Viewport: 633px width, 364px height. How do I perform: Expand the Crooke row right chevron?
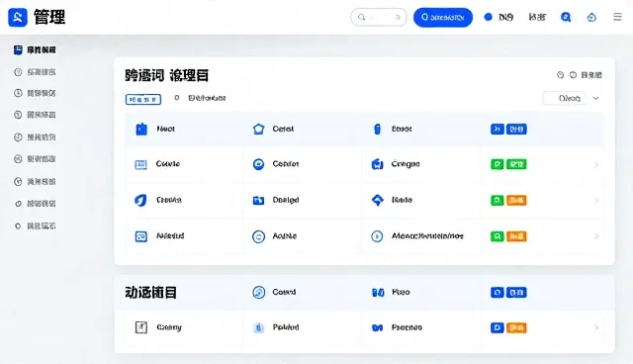(x=596, y=200)
